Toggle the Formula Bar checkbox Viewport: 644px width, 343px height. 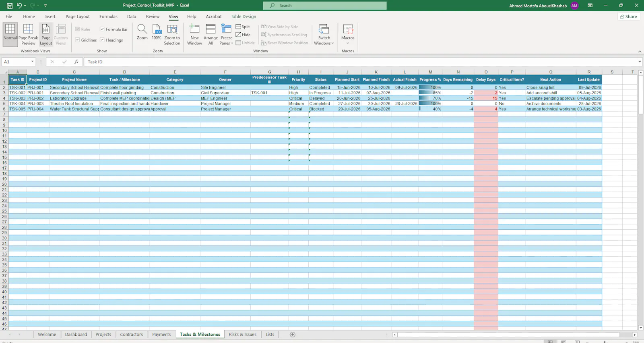(x=102, y=29)
